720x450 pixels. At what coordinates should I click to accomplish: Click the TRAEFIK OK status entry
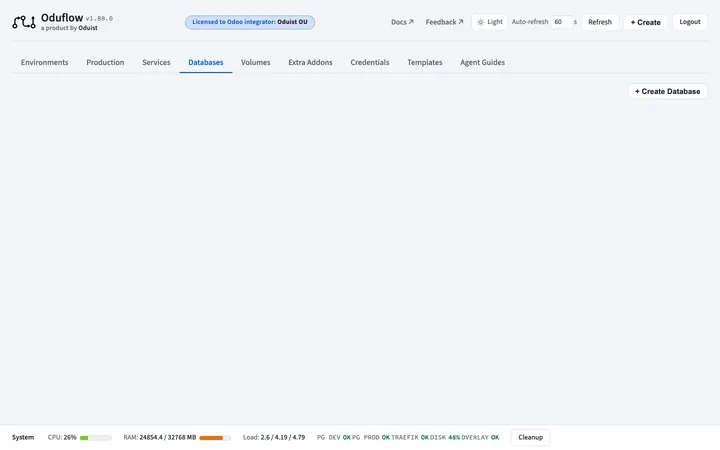pos(410,438)
